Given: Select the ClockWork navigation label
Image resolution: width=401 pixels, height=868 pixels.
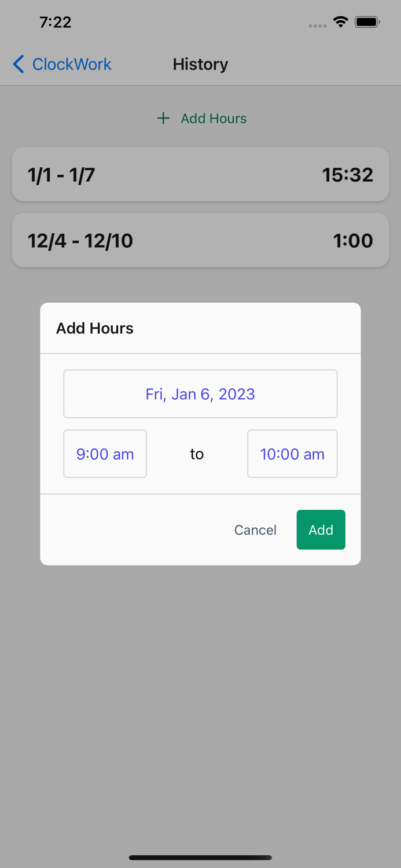Looking at the screenshot, I should point(72,64).
